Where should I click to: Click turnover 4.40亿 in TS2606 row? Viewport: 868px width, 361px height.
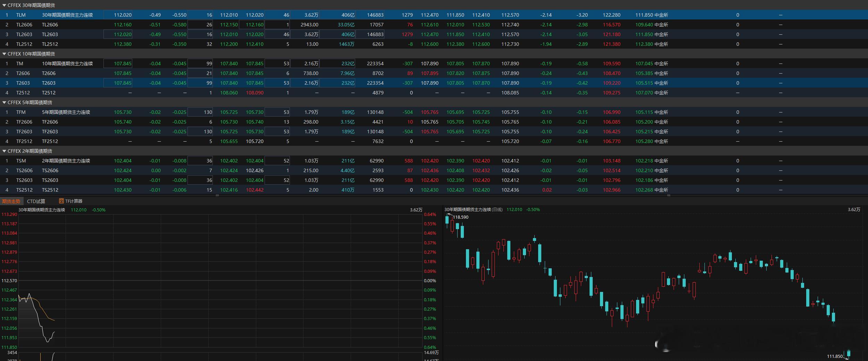[x=348, y=170]
